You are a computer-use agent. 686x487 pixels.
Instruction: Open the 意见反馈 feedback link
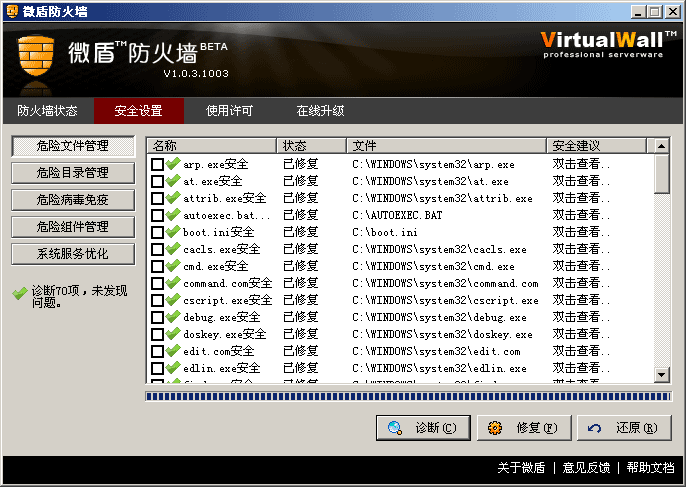(586, 468)
